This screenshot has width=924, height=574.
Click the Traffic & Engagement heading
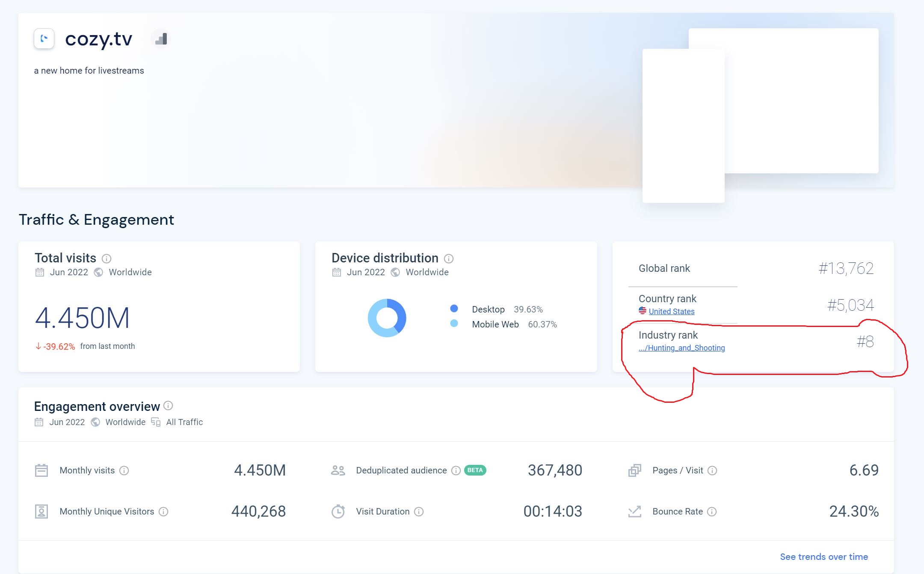(96, 220)
